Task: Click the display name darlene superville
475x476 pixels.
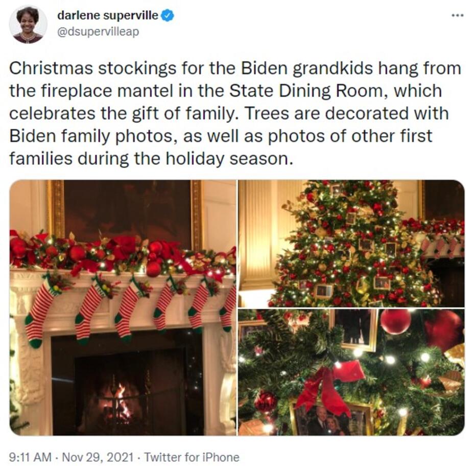Action: point(107,16)
